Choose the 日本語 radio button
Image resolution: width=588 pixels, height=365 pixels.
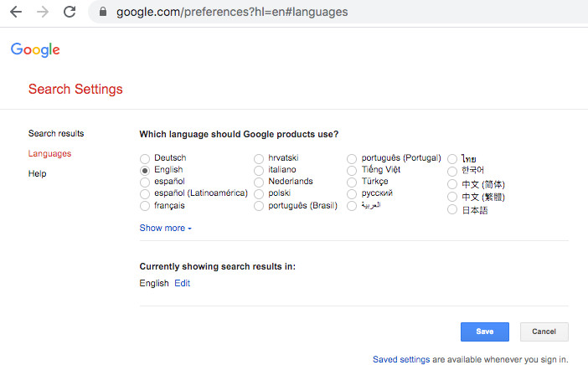pos(452,210)
